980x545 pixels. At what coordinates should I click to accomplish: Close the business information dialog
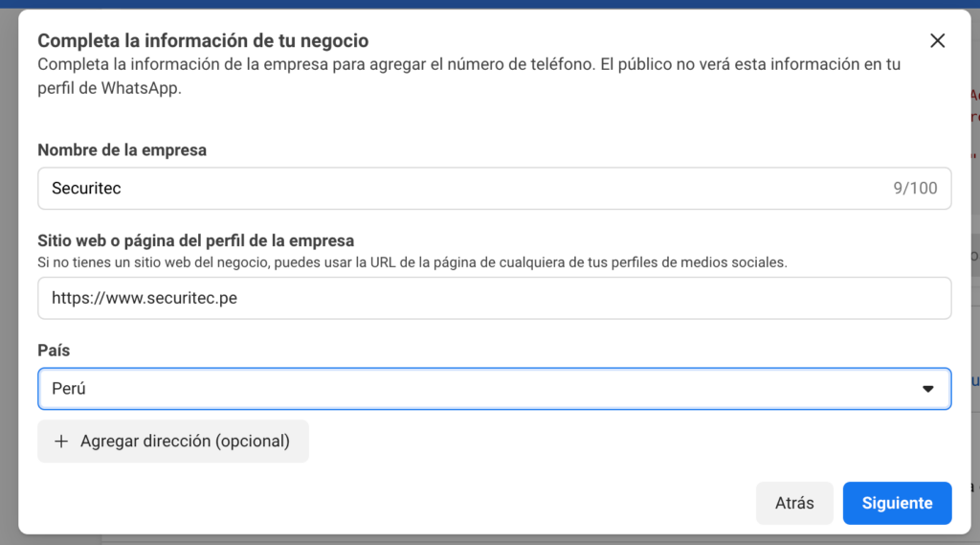(x=937, y=40)
